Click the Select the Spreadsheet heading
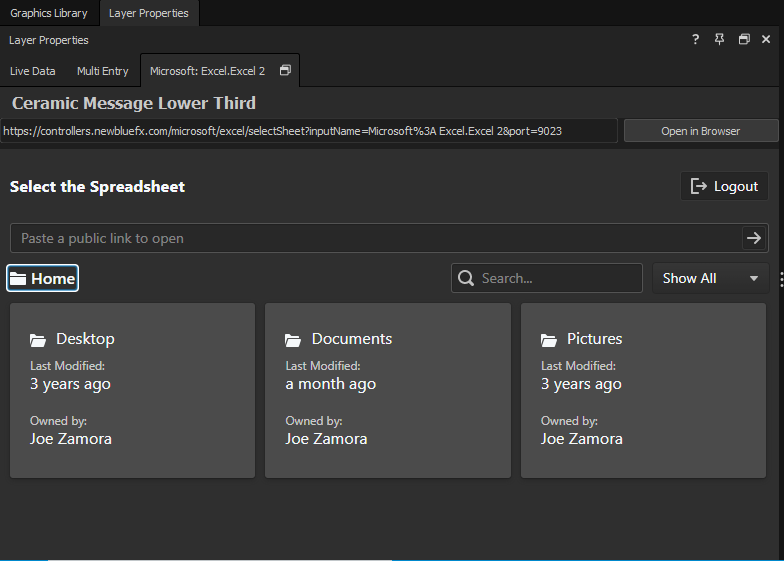The height and width of the screenshot is (561, 784). tap(98, 186)
